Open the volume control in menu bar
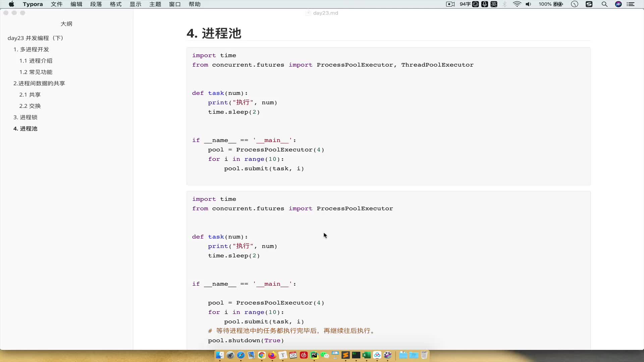Screen dimensions: 644x362 (x=528, y=4)
